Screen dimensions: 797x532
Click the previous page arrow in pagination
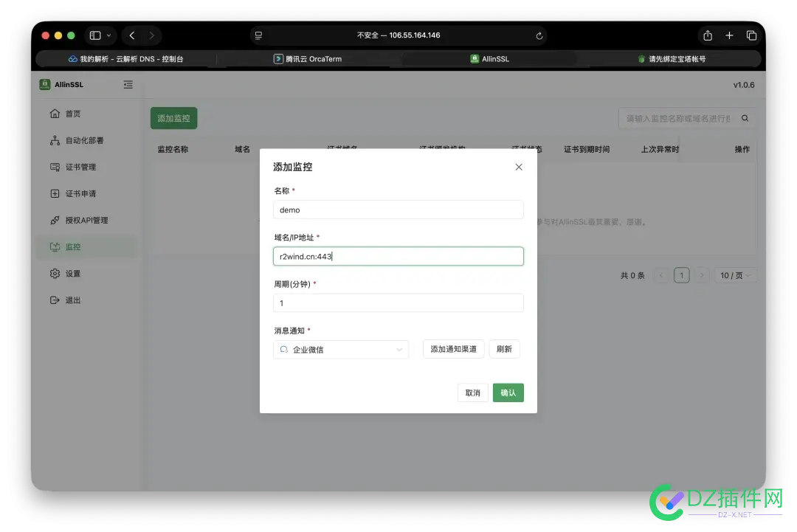tap(661, 275)
